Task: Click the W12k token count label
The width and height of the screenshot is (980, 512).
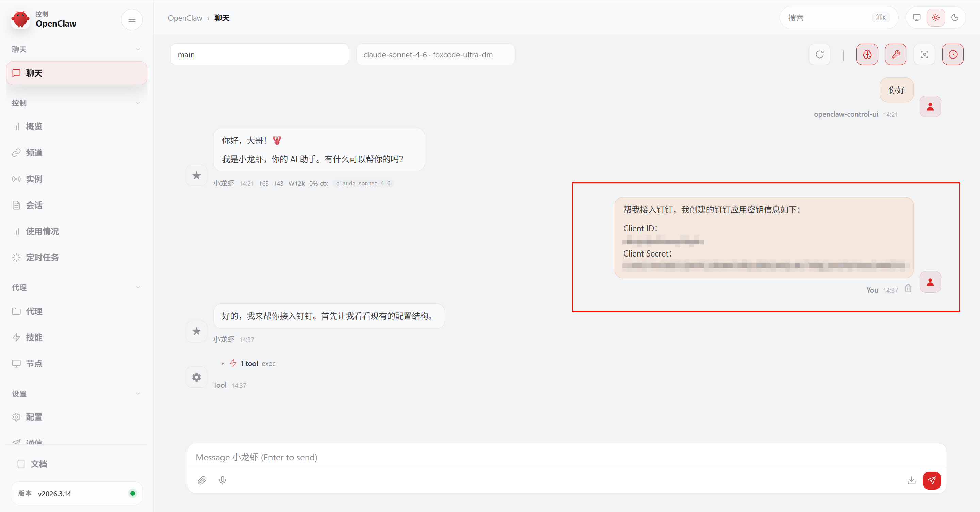Action: [x=296, y=183]
